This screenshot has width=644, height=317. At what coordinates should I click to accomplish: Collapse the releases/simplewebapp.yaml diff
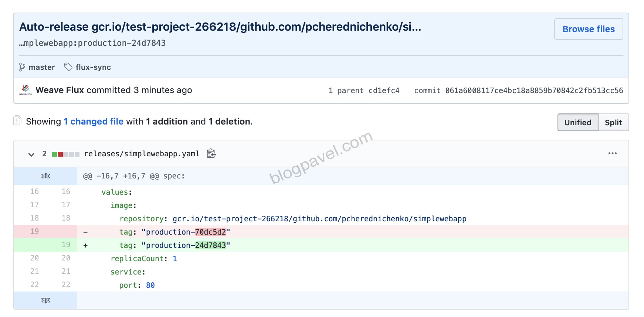click(31, 154)
